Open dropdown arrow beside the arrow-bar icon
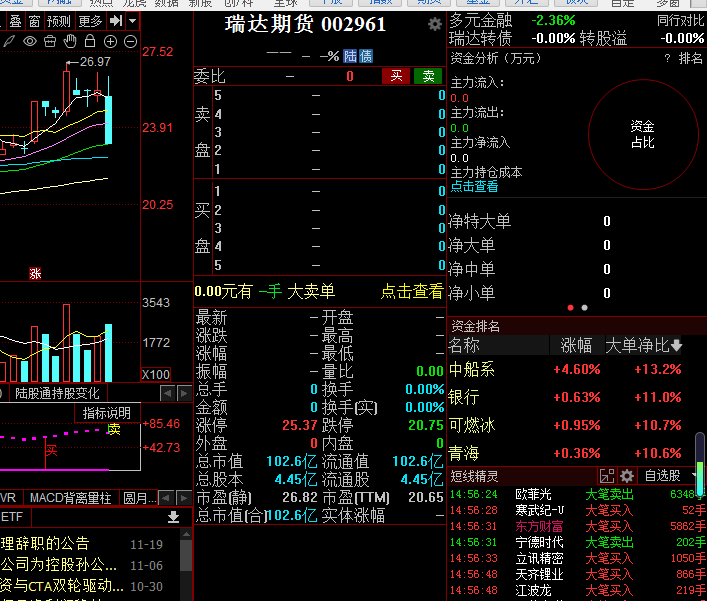 [132, 21]
